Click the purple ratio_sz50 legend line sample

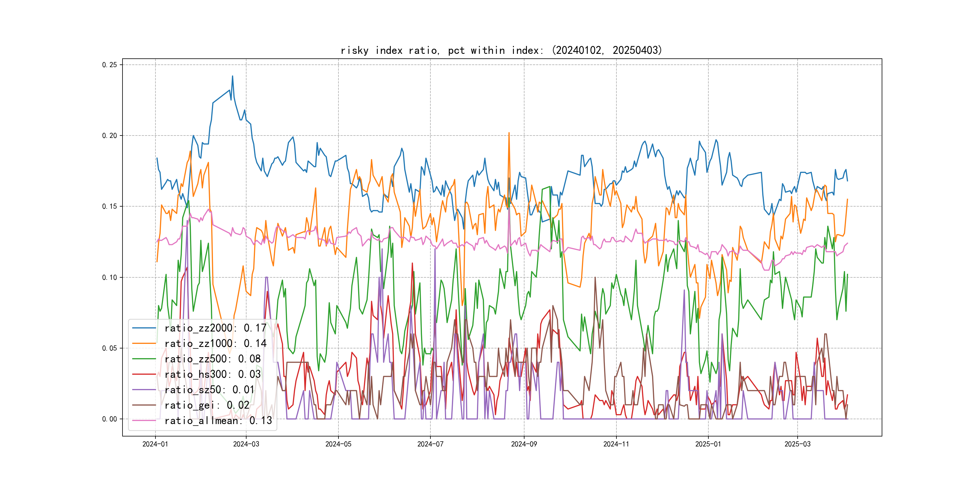click(x=144, y=390)
